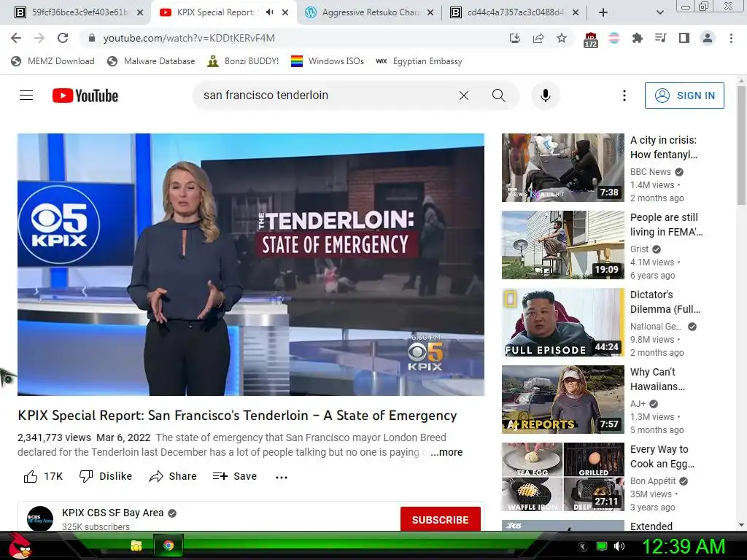Open the Egyptian Embassy bookmark

[x=419, y=61]
